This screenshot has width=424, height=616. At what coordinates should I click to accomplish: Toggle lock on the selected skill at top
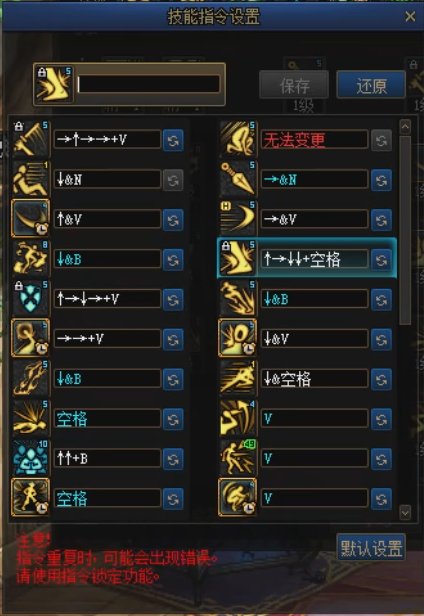click(x=42, y=73)
